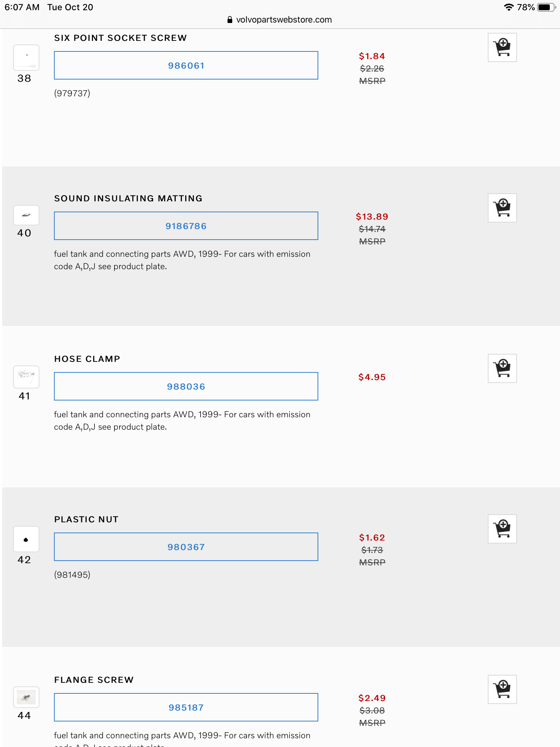
Task: Tap the volvopartswebstore.com address bar
Action: point(284,20)
